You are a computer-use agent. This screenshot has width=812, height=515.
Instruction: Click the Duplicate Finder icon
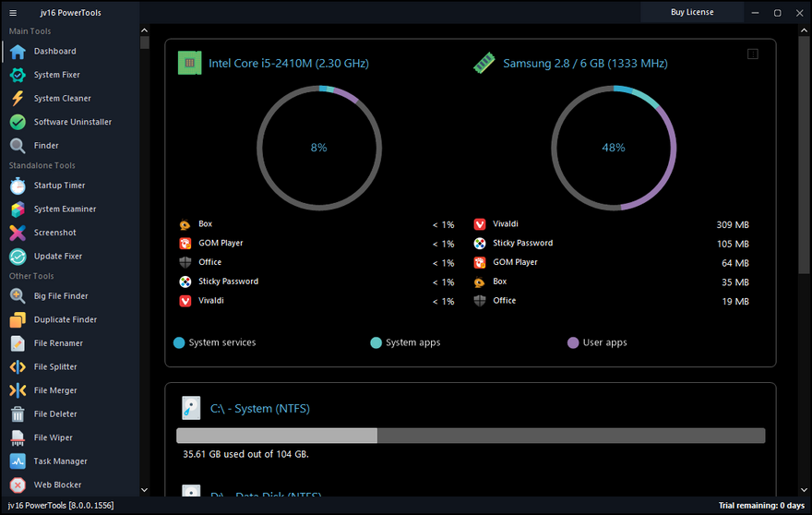click(x=18, y=320)
